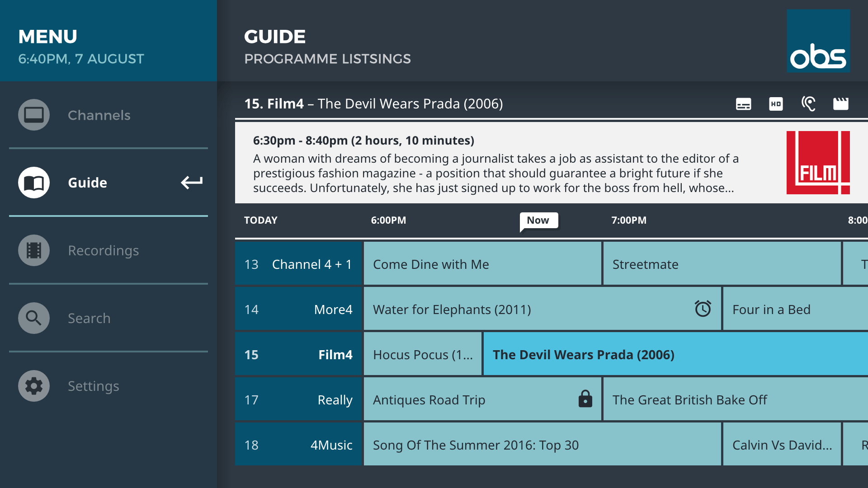Screen dimensions: 868x488
Task: Click the Film4 channel logo thumbnail
Action: tap(818, 163)
